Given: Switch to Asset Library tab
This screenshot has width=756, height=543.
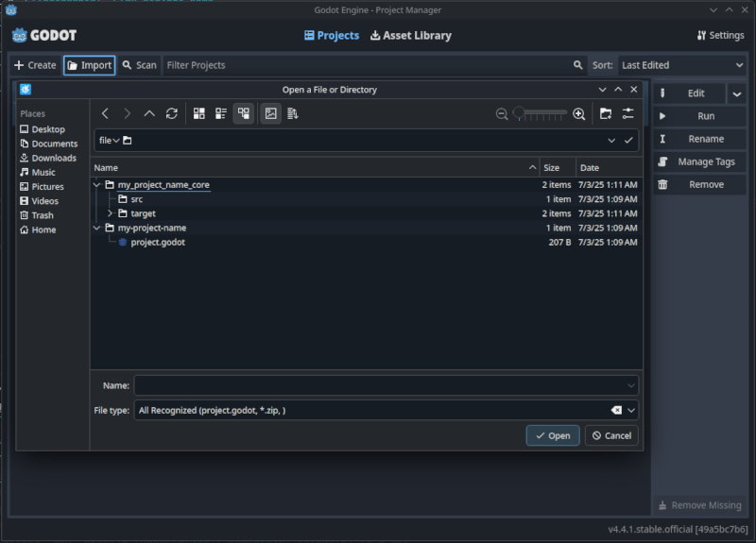Looking at the screenshot, I should 411,35.
